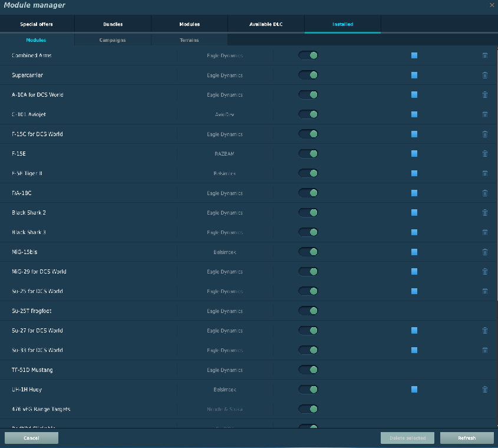This screenshot has width=498, height=448.
Task: Remove Black Shark 2 using trash icon
Action: (484, 213)
